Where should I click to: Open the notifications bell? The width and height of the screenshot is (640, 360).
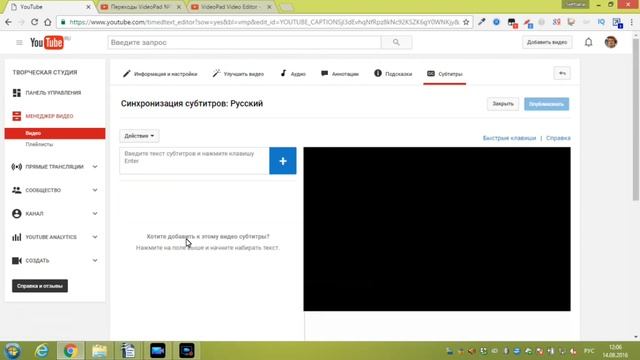tap(588, 42)
